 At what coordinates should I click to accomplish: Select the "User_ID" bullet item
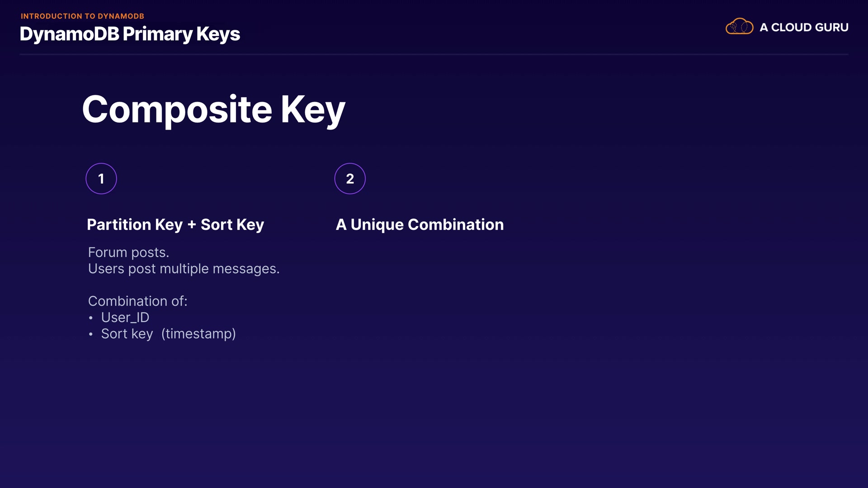(125, 318)
